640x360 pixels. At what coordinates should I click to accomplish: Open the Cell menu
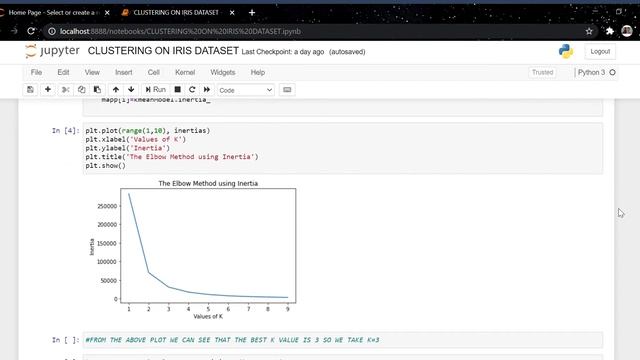(153, 72)
